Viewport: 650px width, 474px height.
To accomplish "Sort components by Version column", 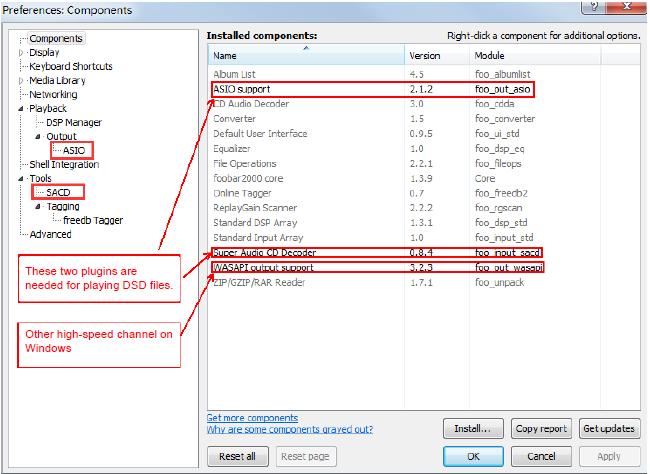I will (437, 55).
